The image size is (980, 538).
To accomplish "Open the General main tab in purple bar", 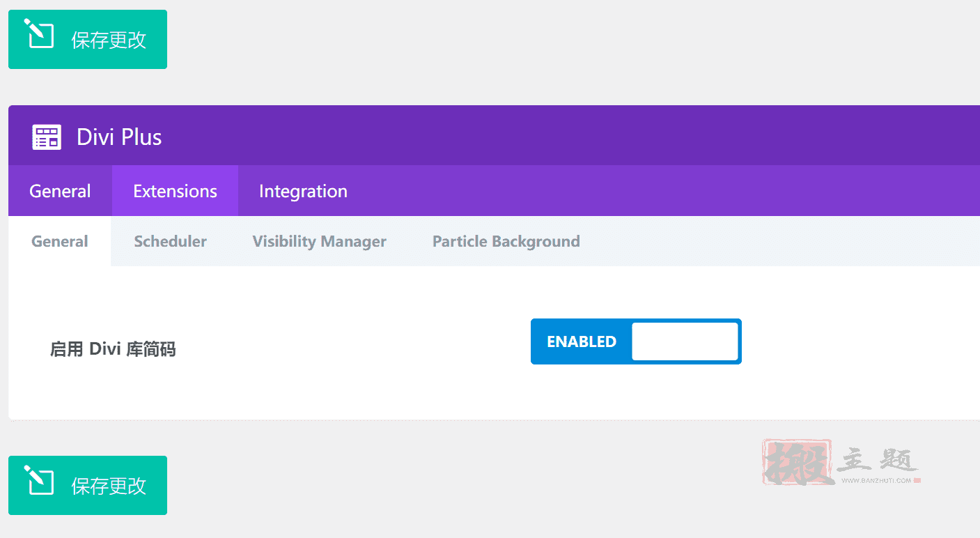I will tap(60, 191).
